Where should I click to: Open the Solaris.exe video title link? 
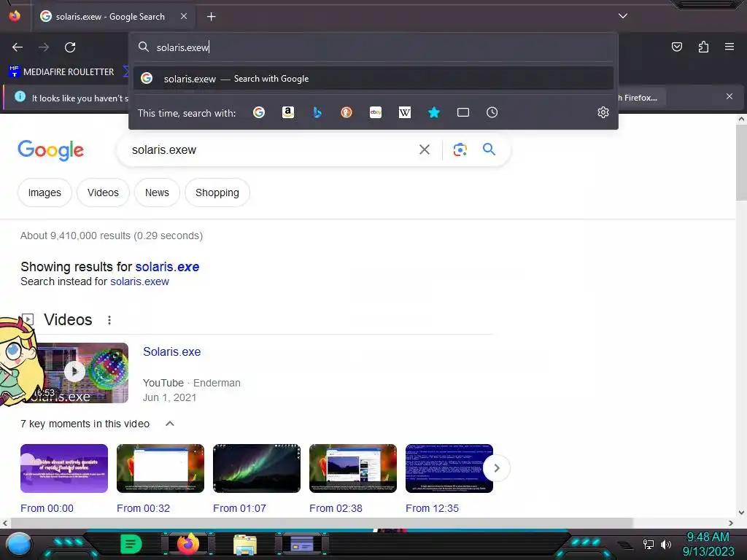(172, 352)
